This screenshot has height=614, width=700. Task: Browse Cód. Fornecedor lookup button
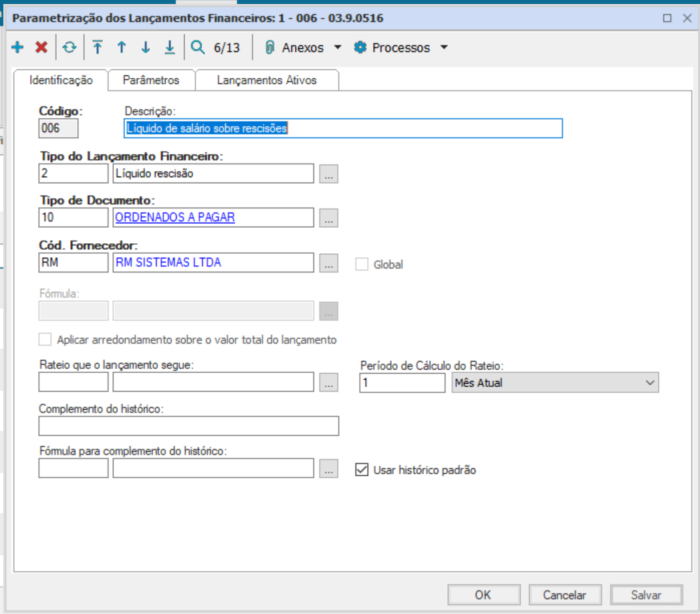pos(328,263)
